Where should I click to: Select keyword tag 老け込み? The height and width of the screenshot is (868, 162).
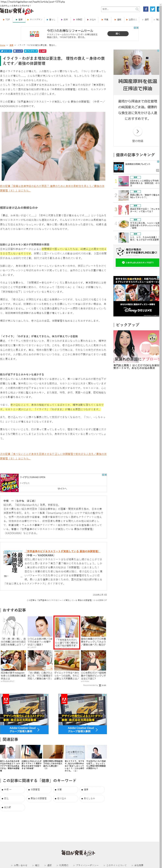click(65, 798)
